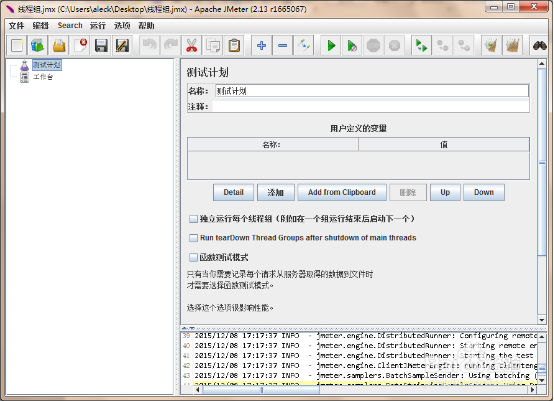Viewport: 554px width, 401px height.
Task: Open the 运行 menu
Action: click(x=98, y=25)
